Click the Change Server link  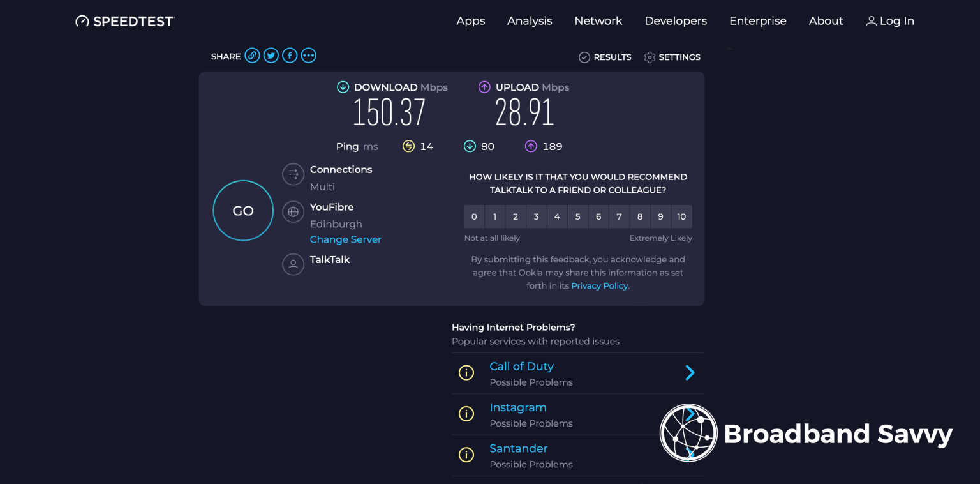pyautogui.click(x=345, y=239)
